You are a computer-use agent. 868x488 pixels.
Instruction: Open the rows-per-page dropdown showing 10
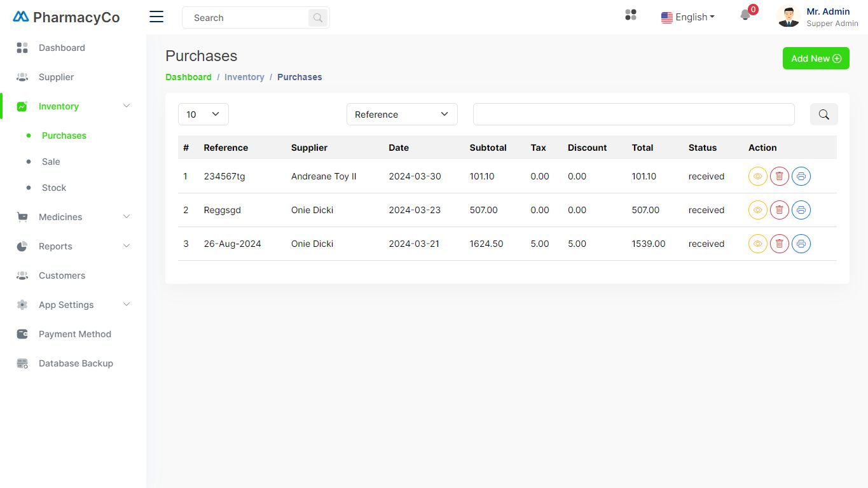[203, 115]
